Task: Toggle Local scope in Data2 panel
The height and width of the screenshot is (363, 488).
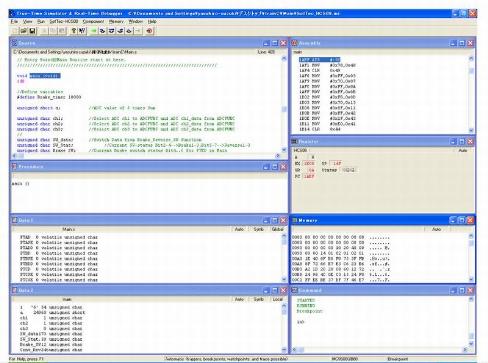Action: click(x=278, y=299)
